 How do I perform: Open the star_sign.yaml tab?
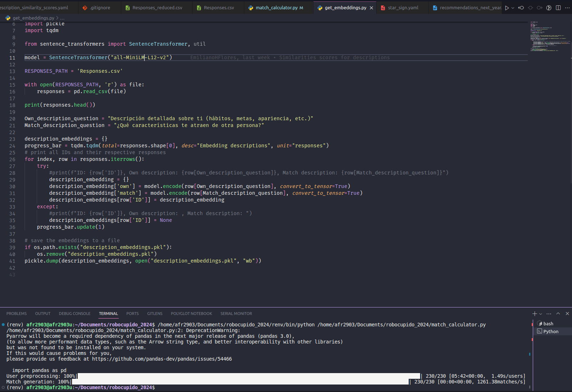tap(403, 7)
